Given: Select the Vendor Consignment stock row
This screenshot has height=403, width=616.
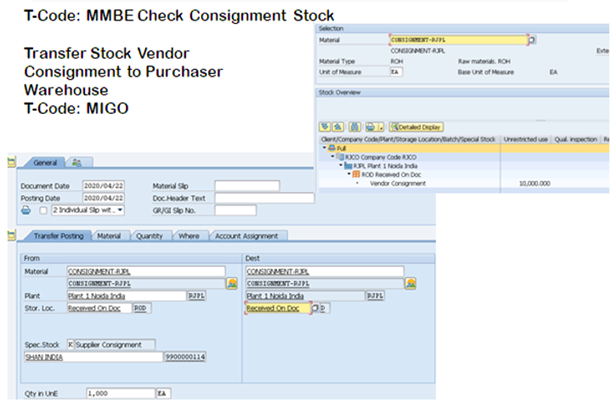Looking at the screenshot, I should click(464, 183).
